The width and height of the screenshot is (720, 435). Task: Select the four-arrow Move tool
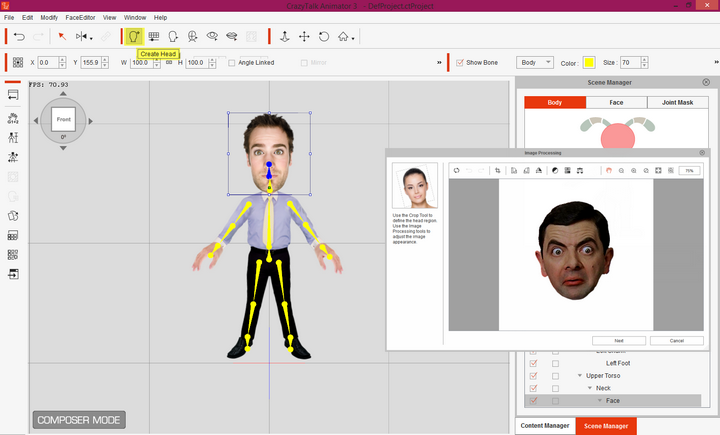(304, 37)
